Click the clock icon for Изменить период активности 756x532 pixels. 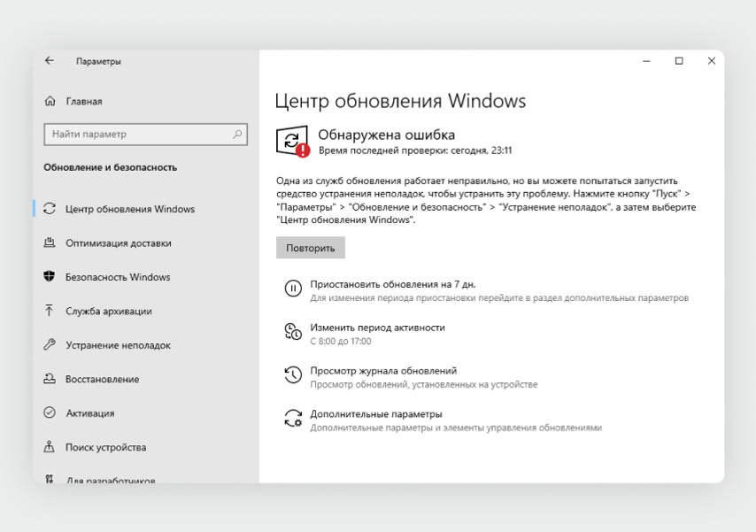click(293, 332)
